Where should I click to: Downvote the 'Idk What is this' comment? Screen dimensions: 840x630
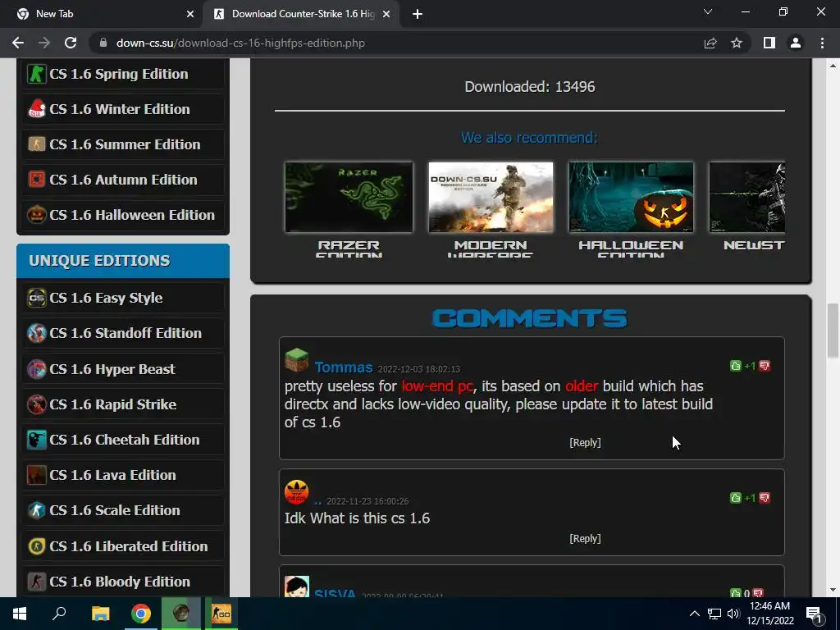coord(765,498)
